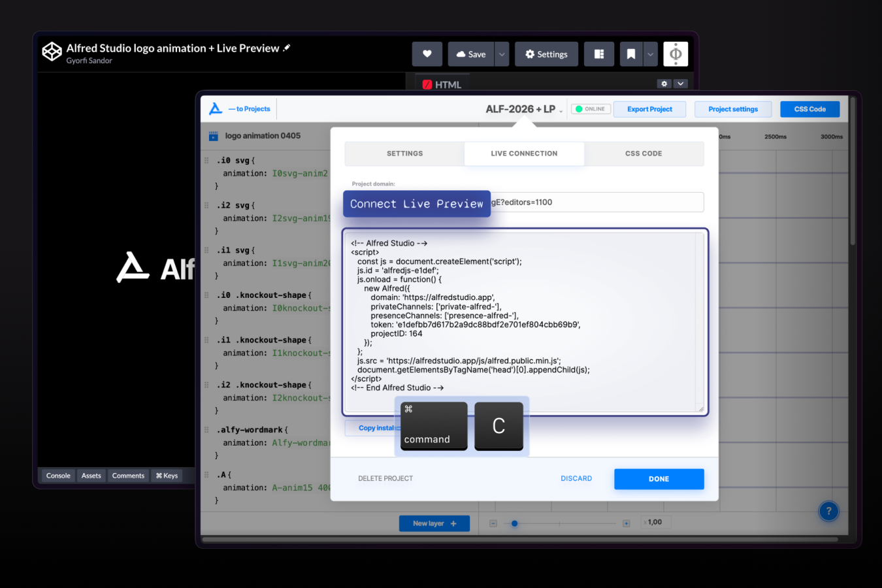Click the .alfy-wordmark selector text
The width and height of the screenshot is (882, 588).
pos(250,430)
